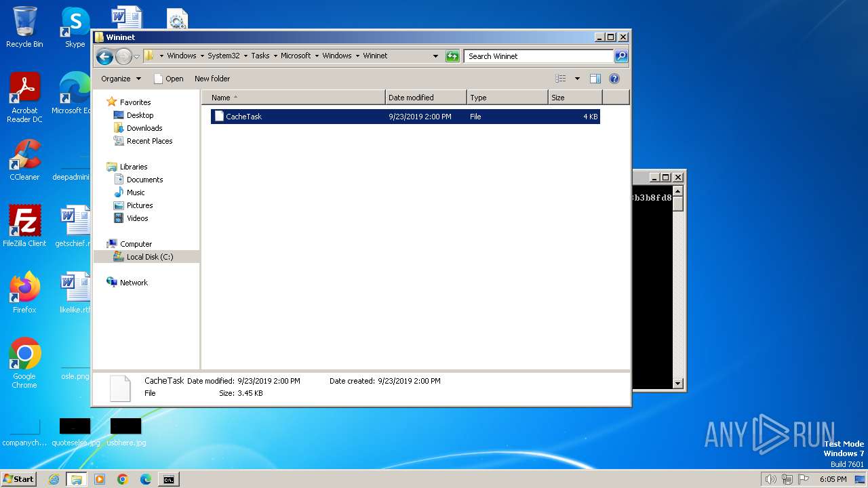Go back with the Explorer Back arrow
The height and width of the screenshot is (488, 868).
(x=104, y=56)
